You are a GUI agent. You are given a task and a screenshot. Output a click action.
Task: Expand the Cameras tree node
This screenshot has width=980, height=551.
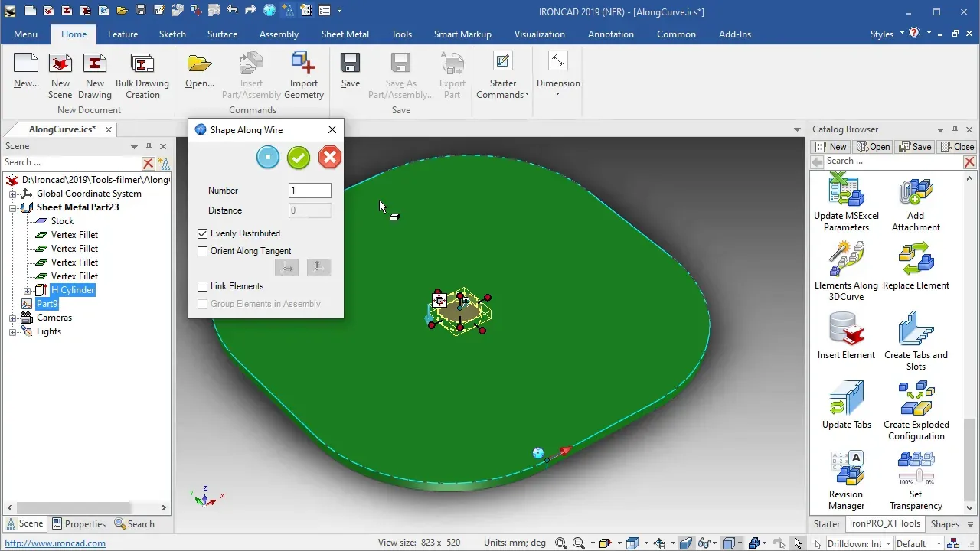tap(12, 318)
